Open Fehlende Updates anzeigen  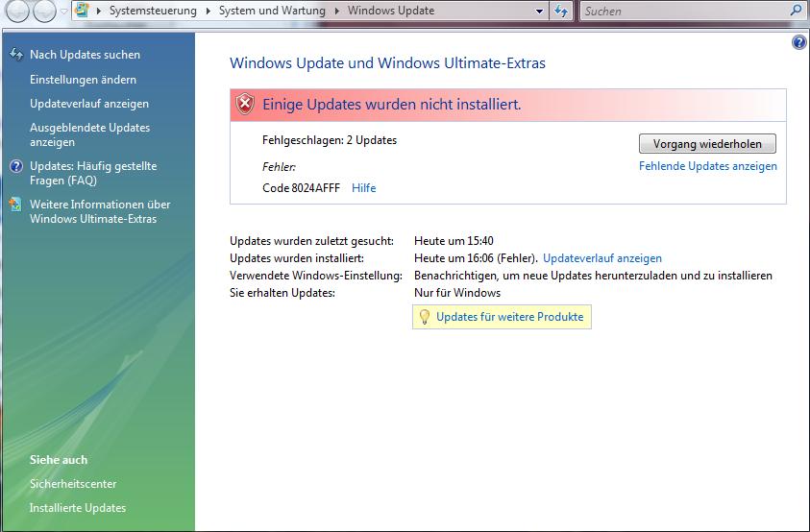pos(708,166)
